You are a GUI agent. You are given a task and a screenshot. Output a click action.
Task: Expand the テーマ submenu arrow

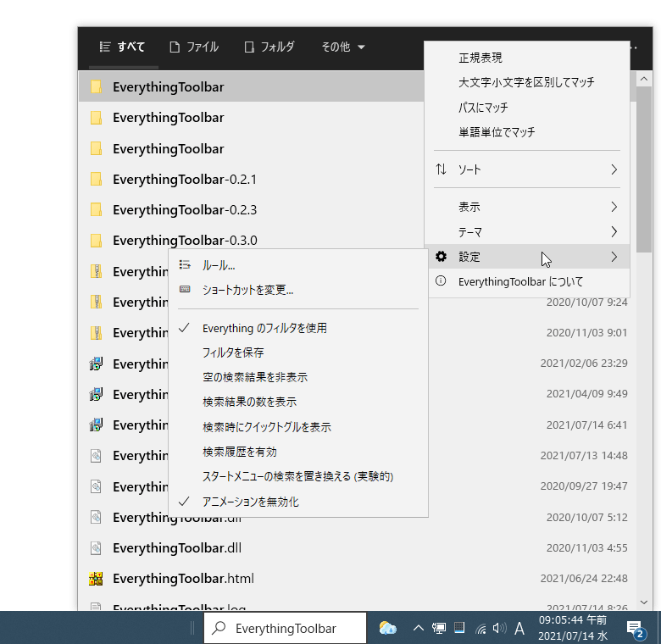click(614, 232)
